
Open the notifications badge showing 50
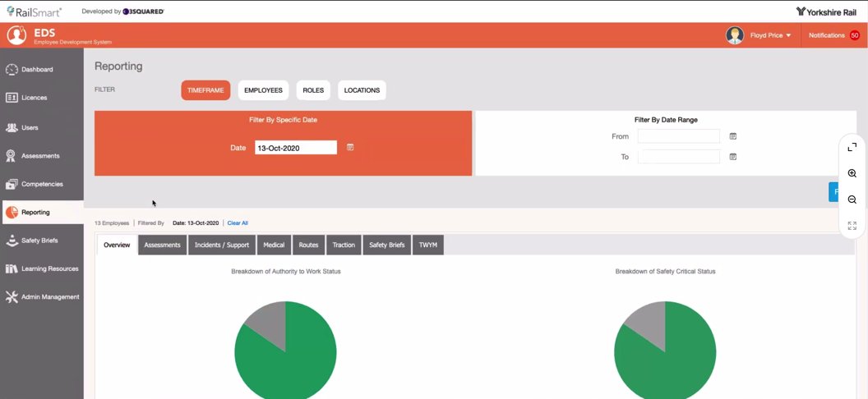coord(854,35)
